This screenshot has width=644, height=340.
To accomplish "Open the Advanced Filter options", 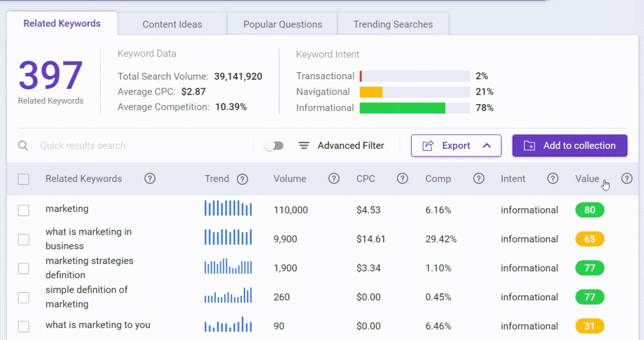I will [341, 146].
